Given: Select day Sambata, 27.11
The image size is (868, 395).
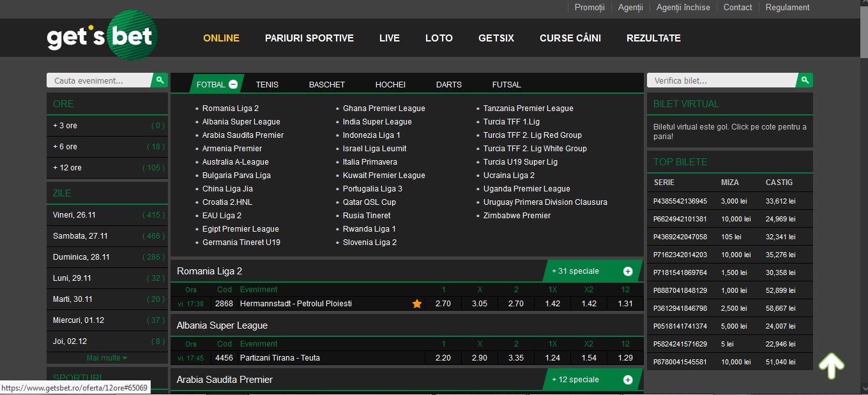Looking at the screenshot, I should tap(107, 236).
